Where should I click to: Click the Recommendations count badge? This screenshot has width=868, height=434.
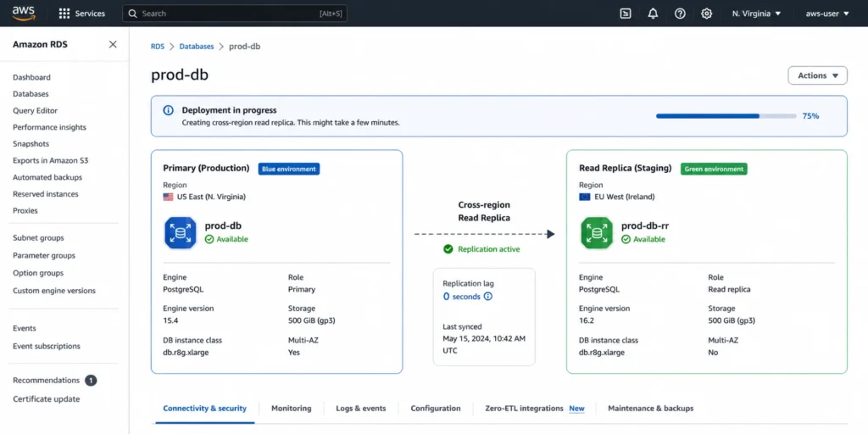[91, 381]
